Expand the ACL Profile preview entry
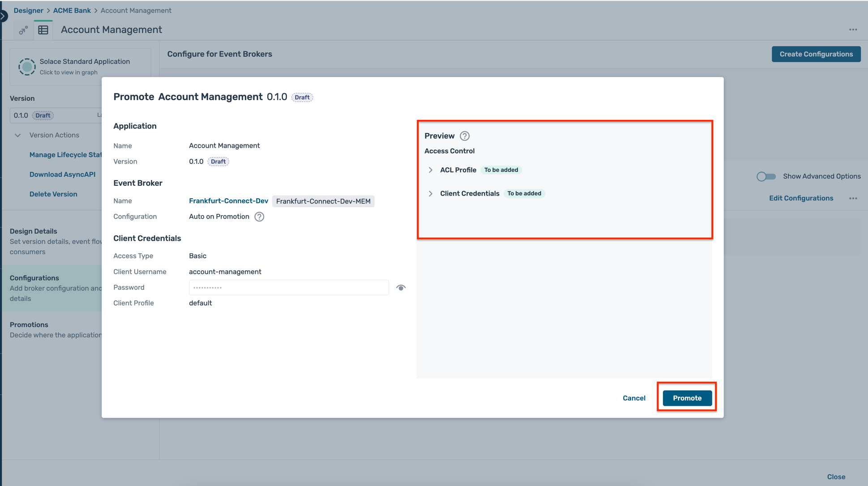Viewport: 868px width, 486px height. click(431, 170)
